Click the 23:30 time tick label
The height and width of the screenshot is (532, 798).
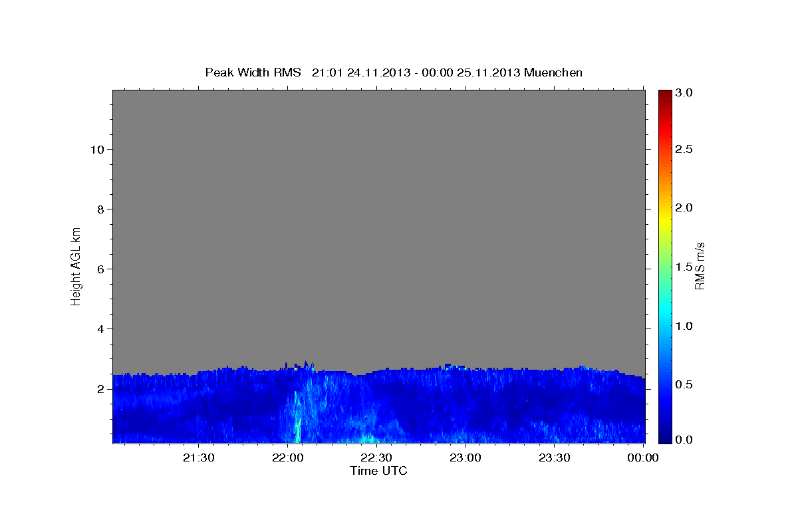(554, 458)
